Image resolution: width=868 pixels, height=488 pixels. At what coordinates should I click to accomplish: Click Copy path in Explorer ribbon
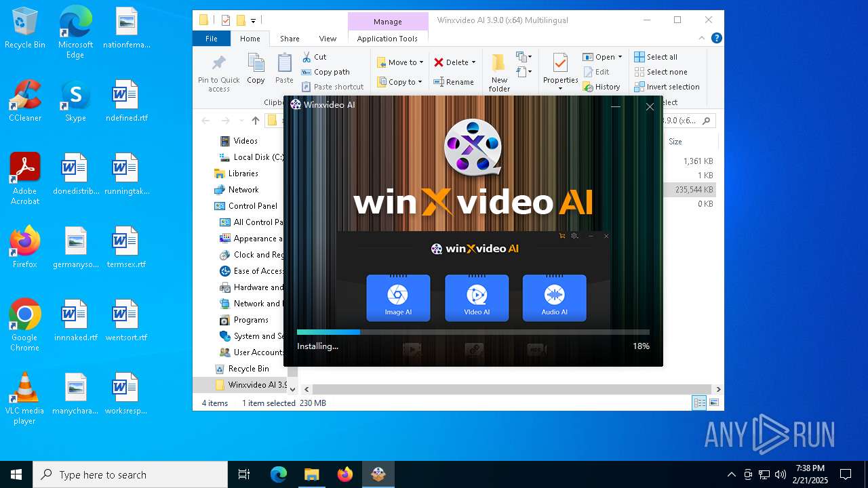pyautogui.click(x=325, y=72)
